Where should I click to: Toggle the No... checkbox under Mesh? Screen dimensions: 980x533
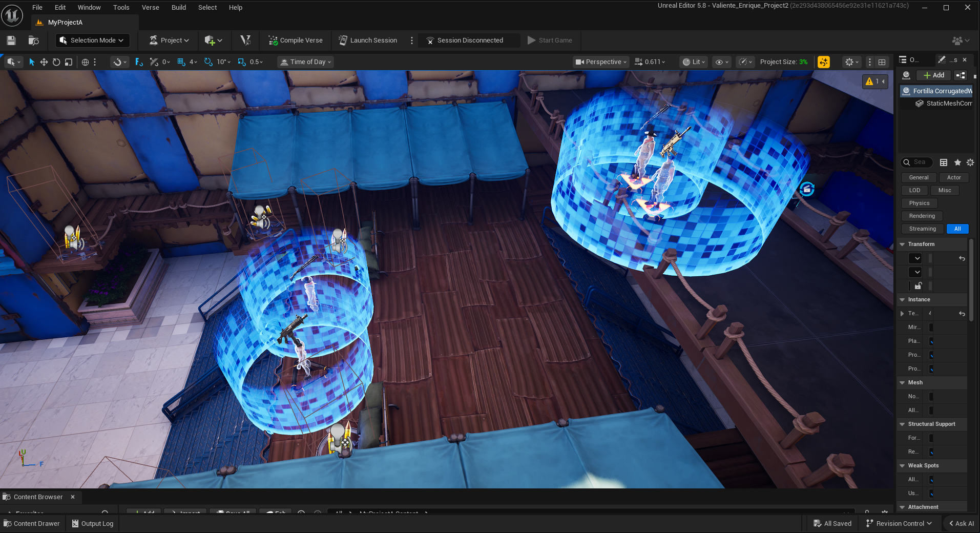coord(931,397)
